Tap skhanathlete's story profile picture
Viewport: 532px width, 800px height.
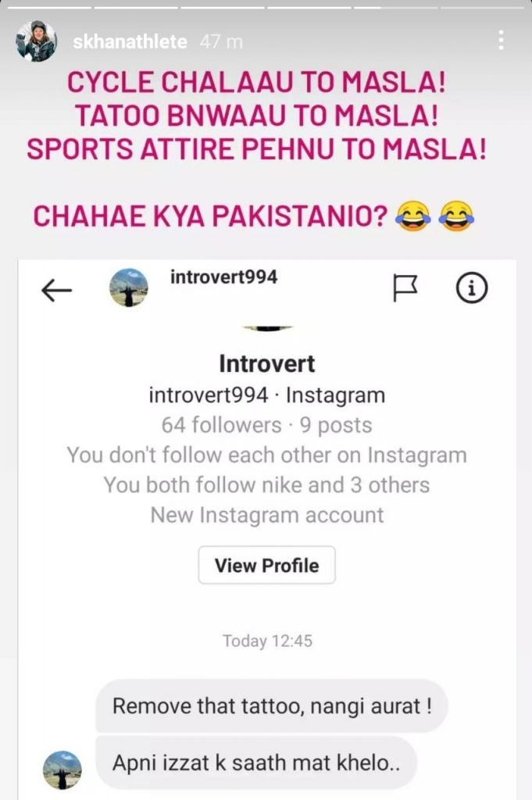36,41
